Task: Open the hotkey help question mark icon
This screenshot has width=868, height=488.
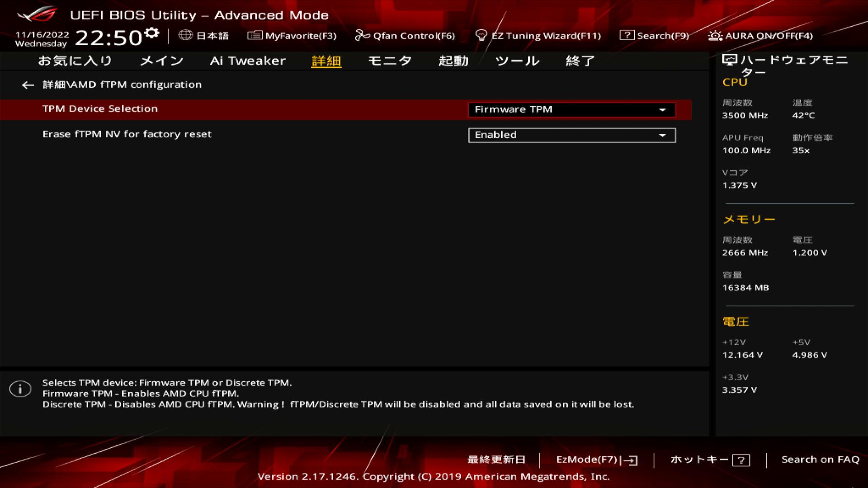Action: tap(741, 460)
